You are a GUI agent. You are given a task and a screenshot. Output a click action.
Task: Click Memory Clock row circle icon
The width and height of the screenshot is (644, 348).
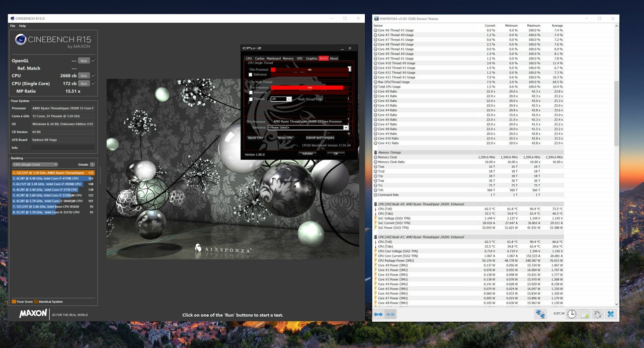pyautogui.click(x=375, y=157)
